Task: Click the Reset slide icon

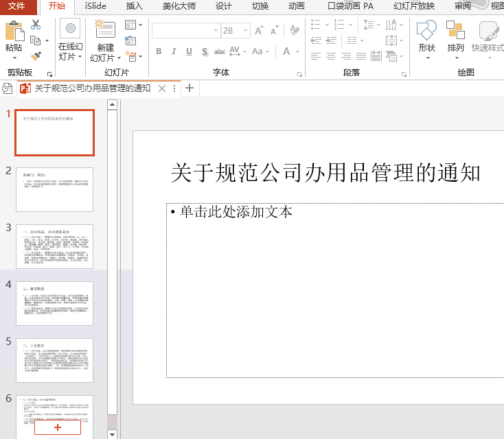Action: (x=130, y=40)
